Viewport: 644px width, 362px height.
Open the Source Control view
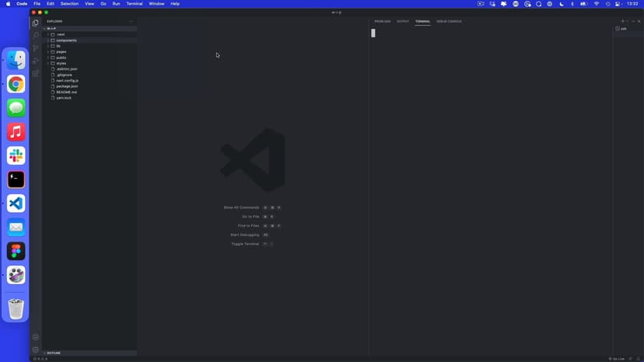pyautogui.click(x=36, y=48)
